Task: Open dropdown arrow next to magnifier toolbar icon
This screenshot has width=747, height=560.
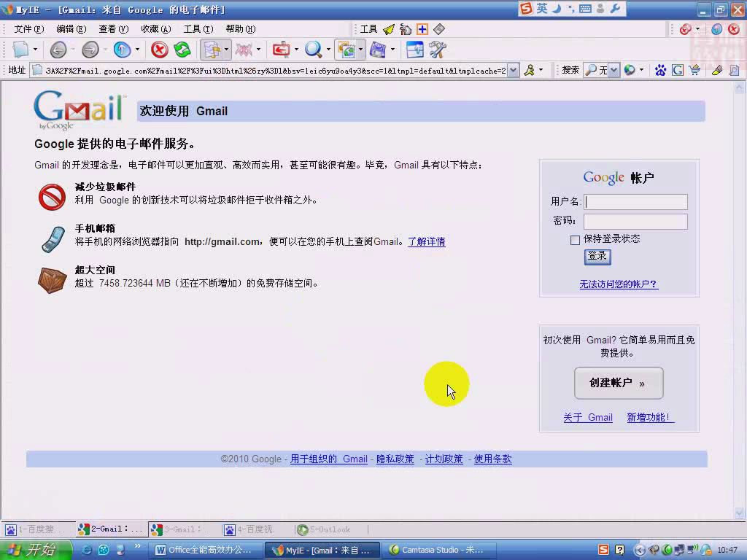Action: click(x=328, y=50)
